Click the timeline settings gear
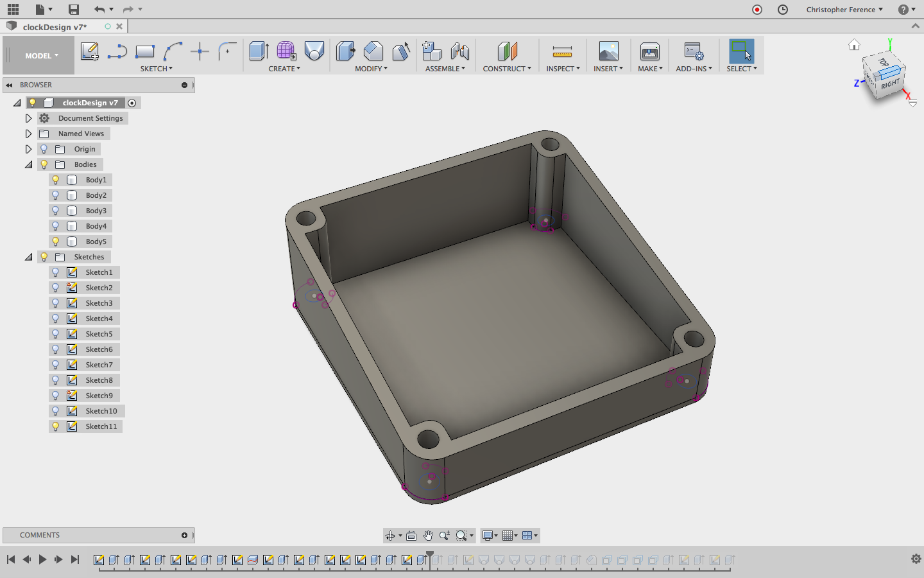Viewport: 924px width, 578px height. point(916,559)
